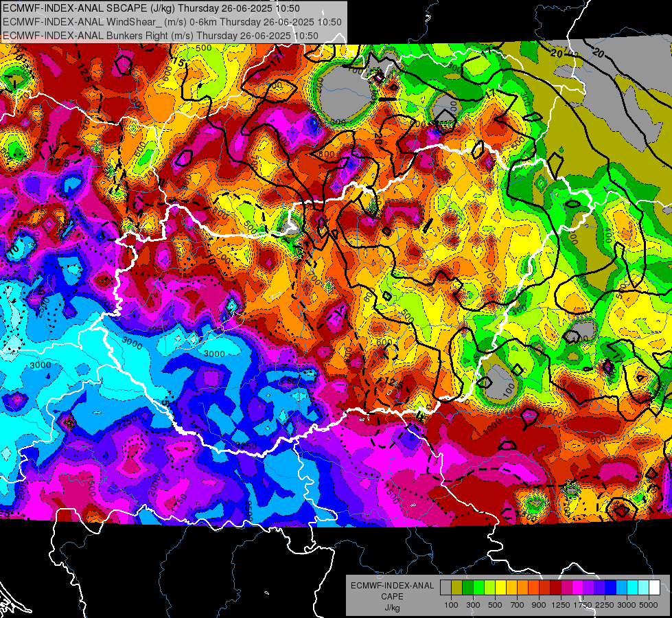Click the dark green legend swatch
The height and width of the screenshot is (618, 672).
[x=467, y=587]
